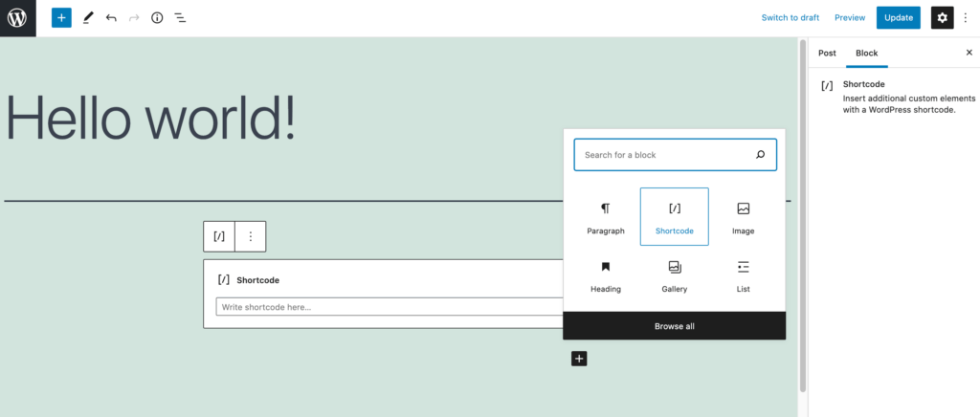Open document details info icon
Image resolution: width=980 pixels, height=417 pixels.
coord(157,18)
